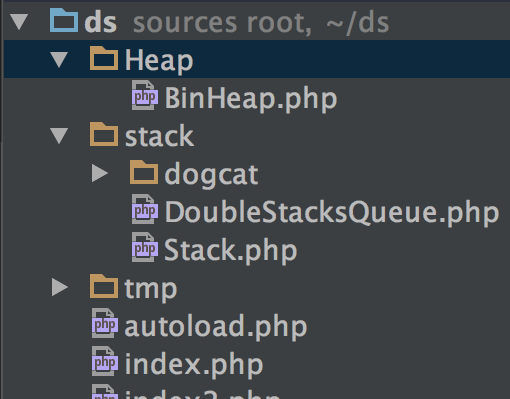Select the DoubleStacksQueue.php file name

(x=332, y=212)
